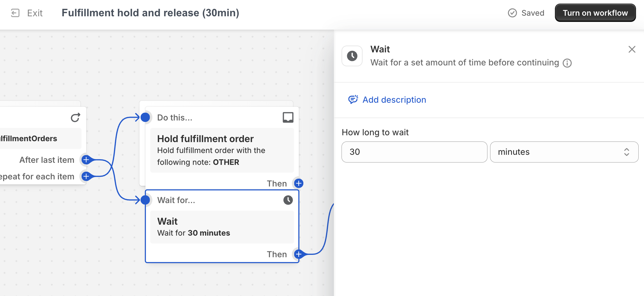
Task: Open the minutes time unit dropdown
Action: click(x=564, y=152)
